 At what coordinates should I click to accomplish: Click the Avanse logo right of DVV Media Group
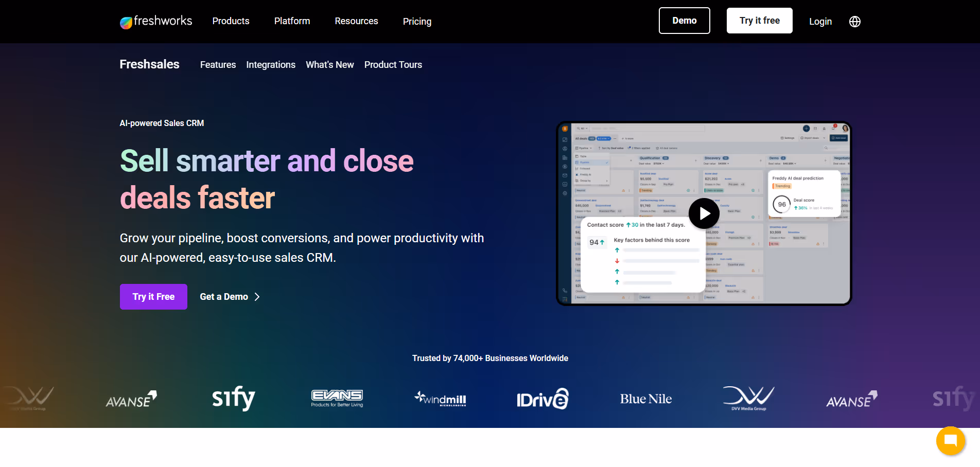(852, 399)
